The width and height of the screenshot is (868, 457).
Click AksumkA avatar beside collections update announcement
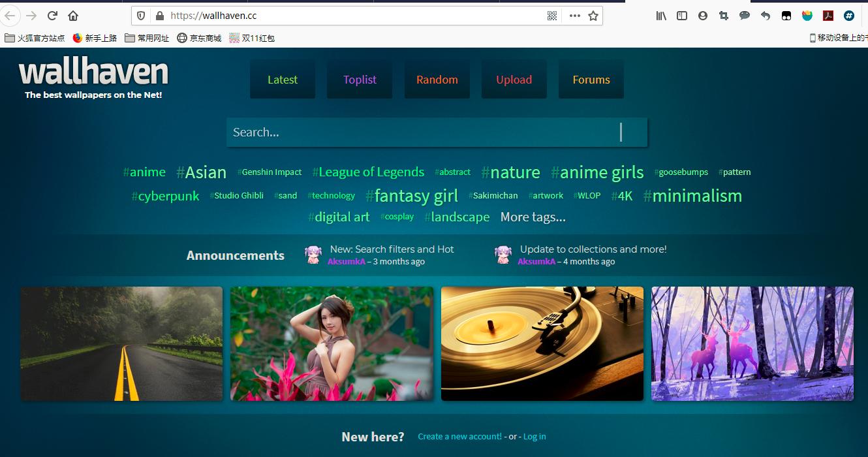[503, 255]
